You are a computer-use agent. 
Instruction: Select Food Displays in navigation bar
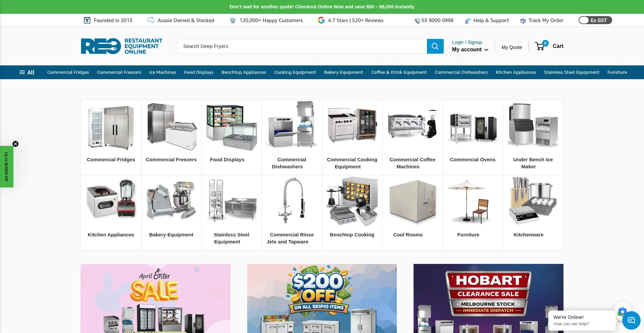click(x=199, y=72)
